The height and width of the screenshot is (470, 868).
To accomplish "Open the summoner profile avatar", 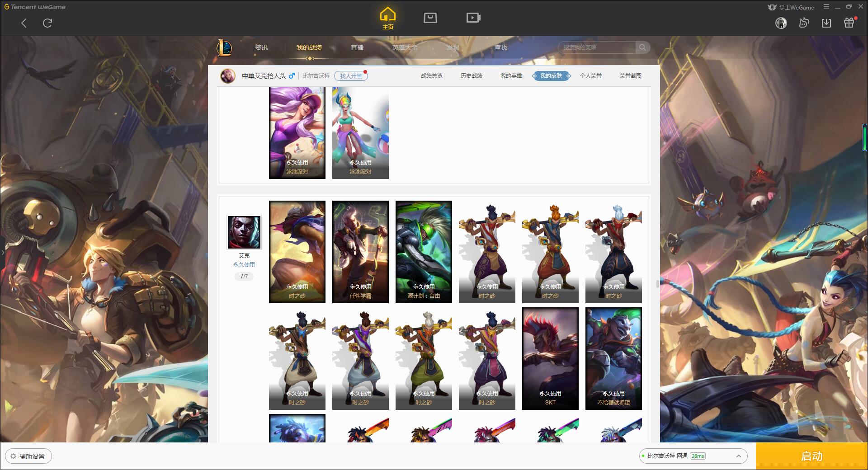I will pyautogui.click(x=228, y=76).
